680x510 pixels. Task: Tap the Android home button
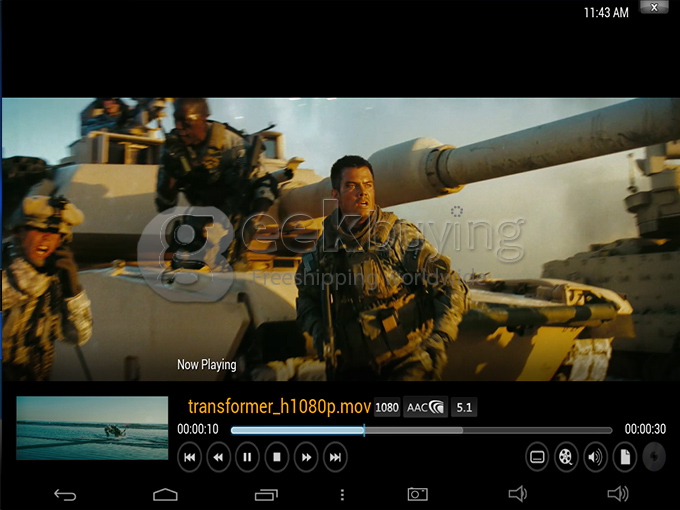point(165,494)
